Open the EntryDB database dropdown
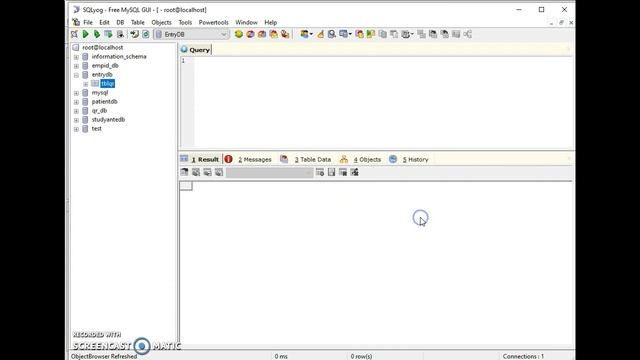 [224, 34]
